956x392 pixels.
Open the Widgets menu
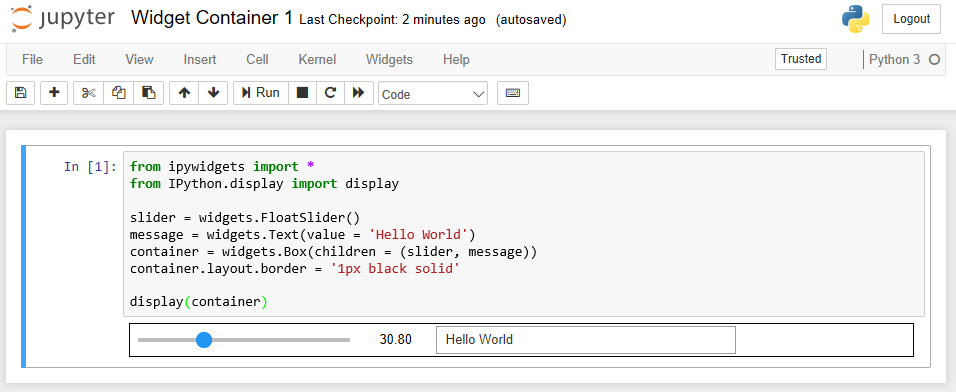click(x=389, y=60)
